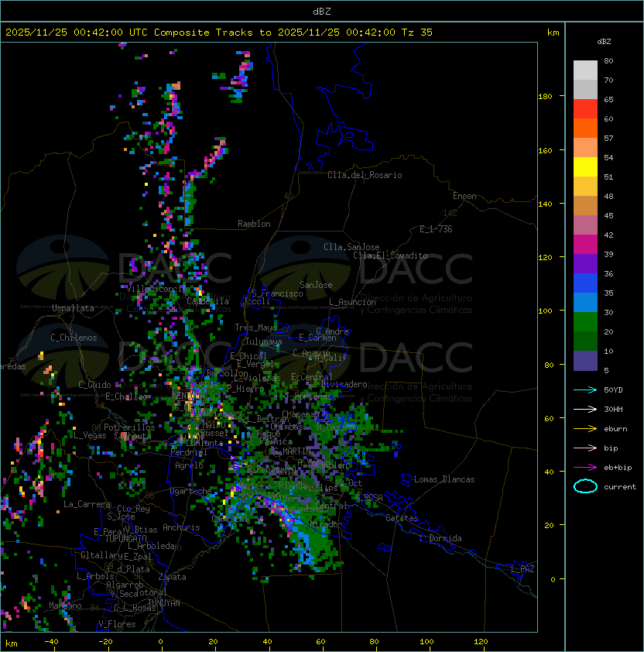644x652 pixels.
Task: Select the red 60 dBZ color swatch
Action: point(585,109)
